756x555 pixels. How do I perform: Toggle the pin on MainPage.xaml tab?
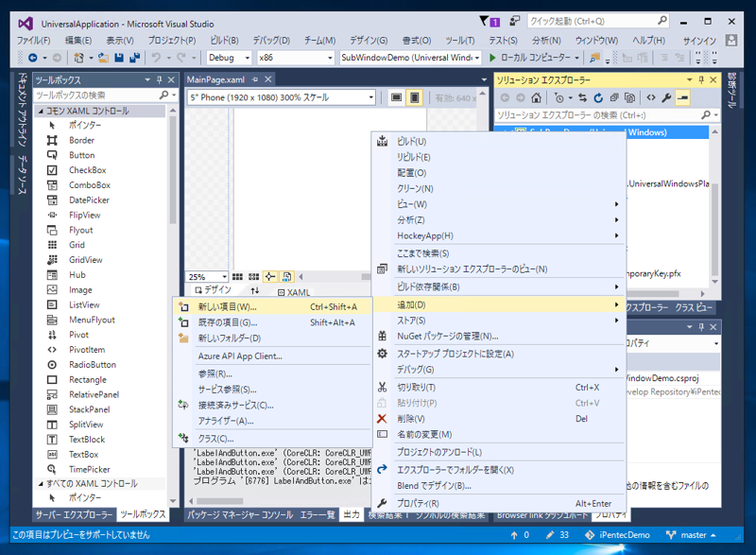coord(255,79)
